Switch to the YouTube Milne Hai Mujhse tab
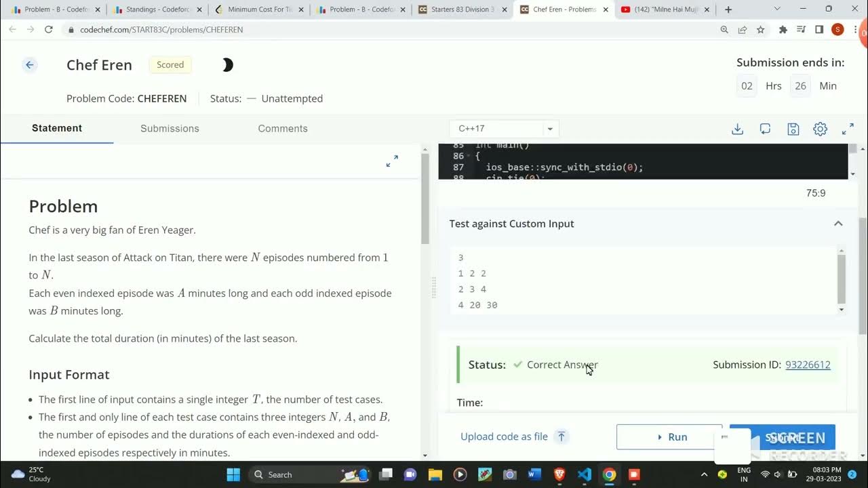Screen dimensions: 868x488 point(665,9)
